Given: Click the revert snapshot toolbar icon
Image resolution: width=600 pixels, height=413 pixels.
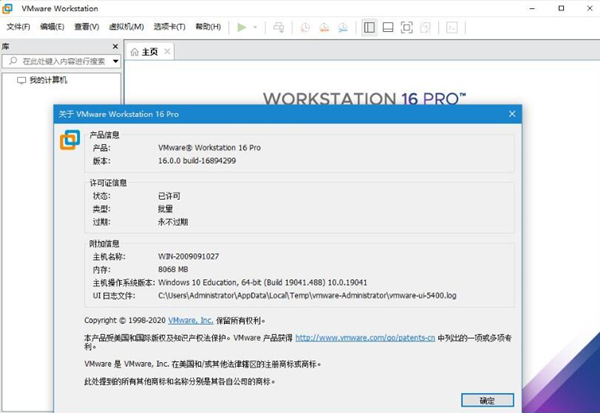Looking at the screenshot, I should [x=323, y=27].
